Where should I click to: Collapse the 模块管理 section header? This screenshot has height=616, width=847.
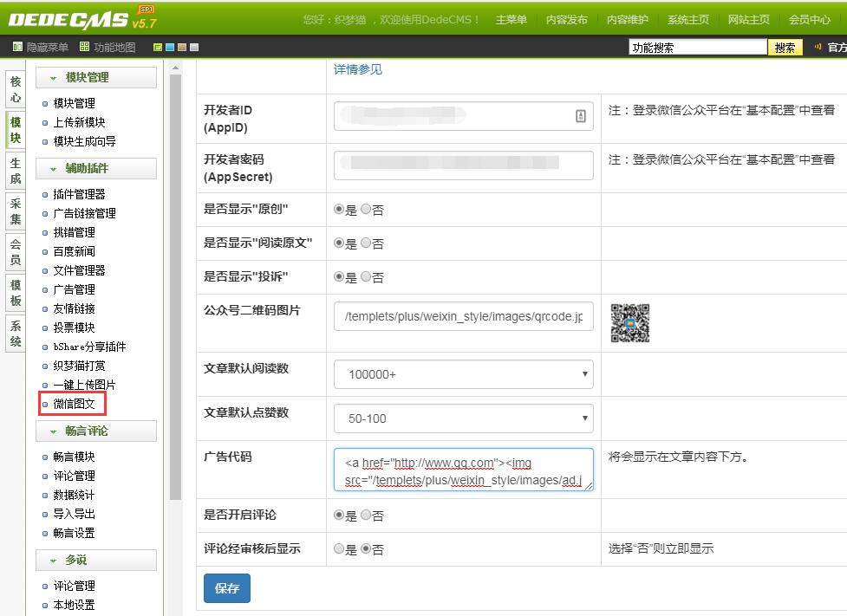coord(95,77)
